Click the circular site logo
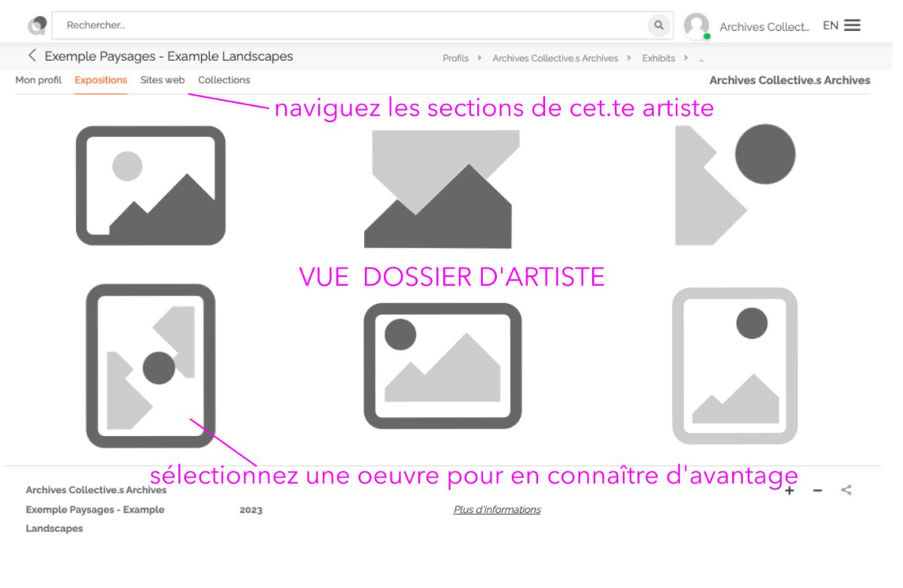This screenshot has height=588, width=903. pos(36,25)
